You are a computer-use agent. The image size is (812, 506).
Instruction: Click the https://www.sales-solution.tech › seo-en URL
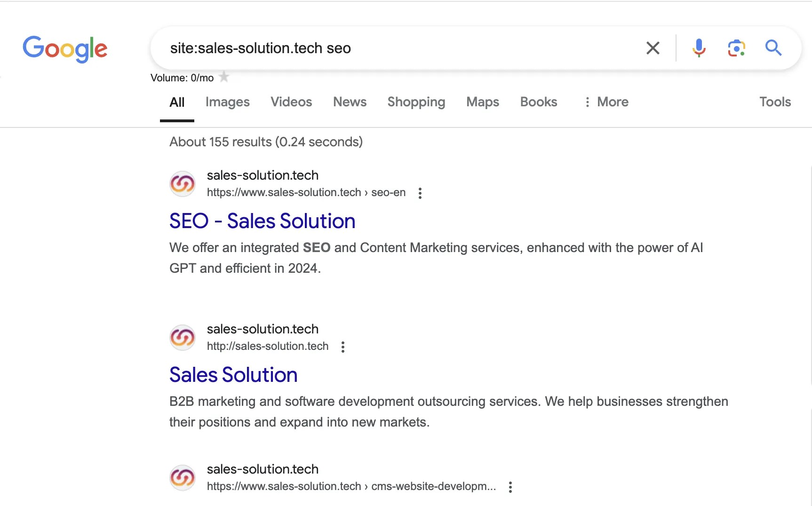click(x=306, y=192)
